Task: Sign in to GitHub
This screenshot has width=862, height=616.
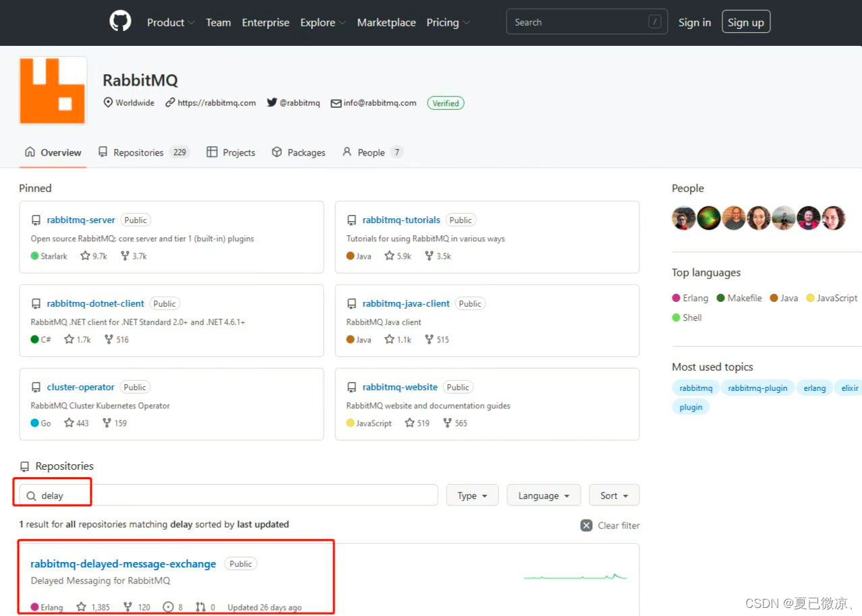Action: pyautogui.click(x=695, y=22)
